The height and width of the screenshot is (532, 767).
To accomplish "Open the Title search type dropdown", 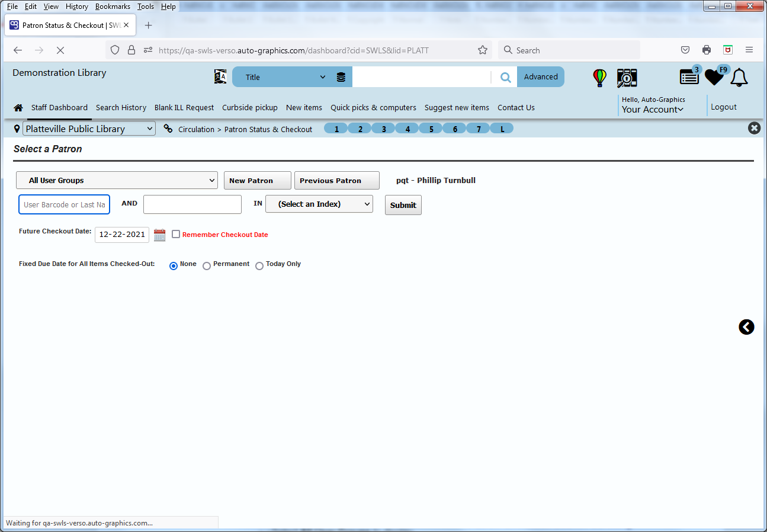I will pos(285,77).
